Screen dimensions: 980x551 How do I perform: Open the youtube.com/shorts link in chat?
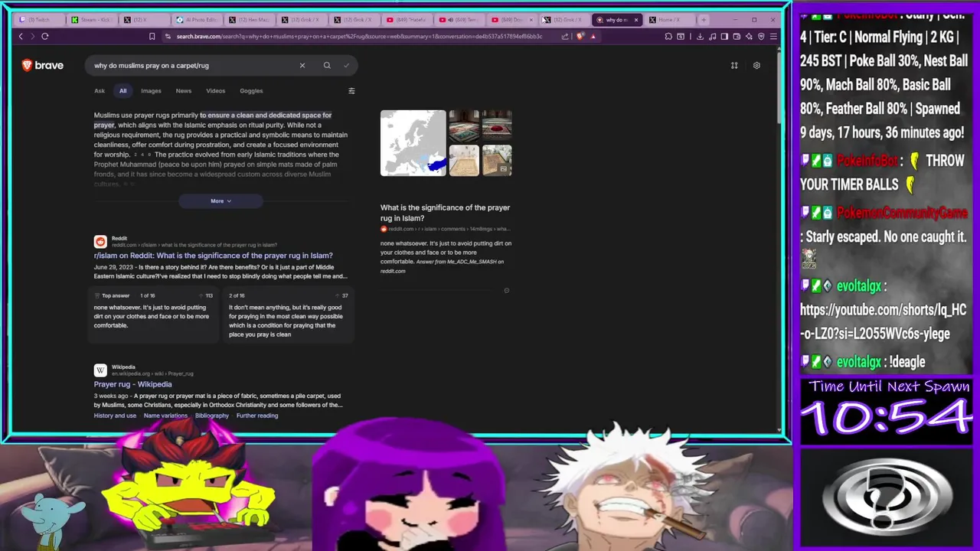(x=884, y=321)
